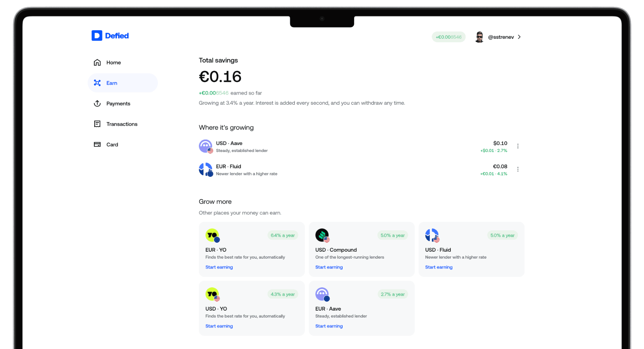Click the @sstrenev profile avatar

[x=480, y=37]
